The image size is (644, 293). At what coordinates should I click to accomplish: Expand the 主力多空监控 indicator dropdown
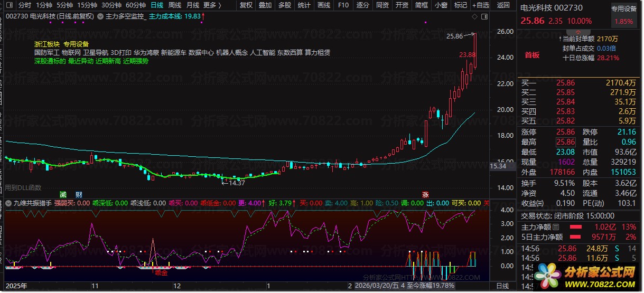coord(101,16)
